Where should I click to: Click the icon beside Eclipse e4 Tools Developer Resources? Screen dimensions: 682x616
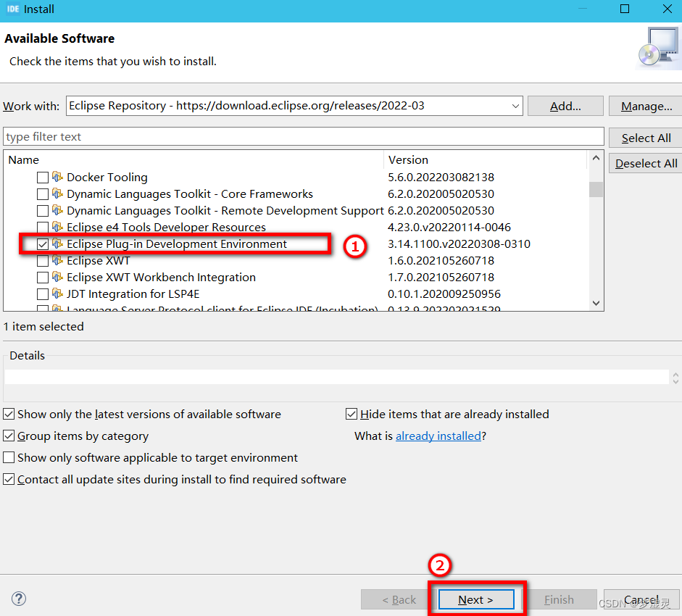(x=57, y=227)
